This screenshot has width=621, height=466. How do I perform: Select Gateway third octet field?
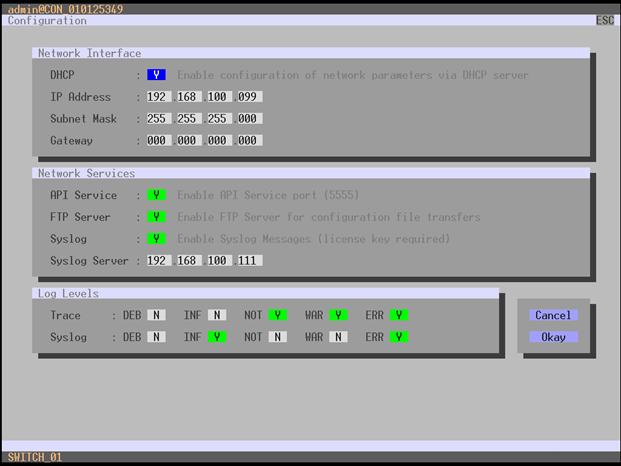point(220,140)
